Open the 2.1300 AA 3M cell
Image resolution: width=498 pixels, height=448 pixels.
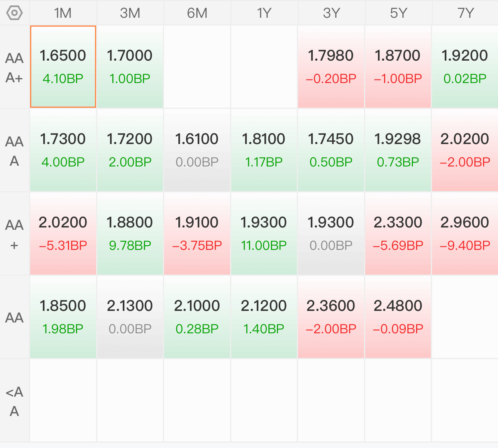click(x=130, y=317)
